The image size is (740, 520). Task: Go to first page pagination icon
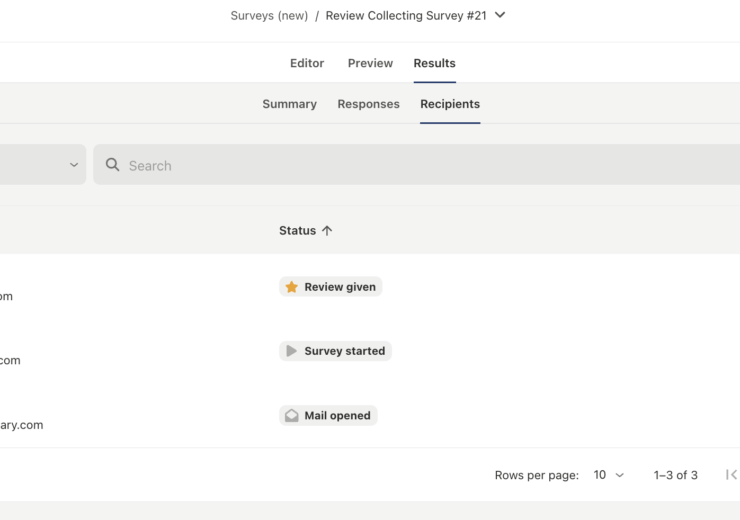732,475
